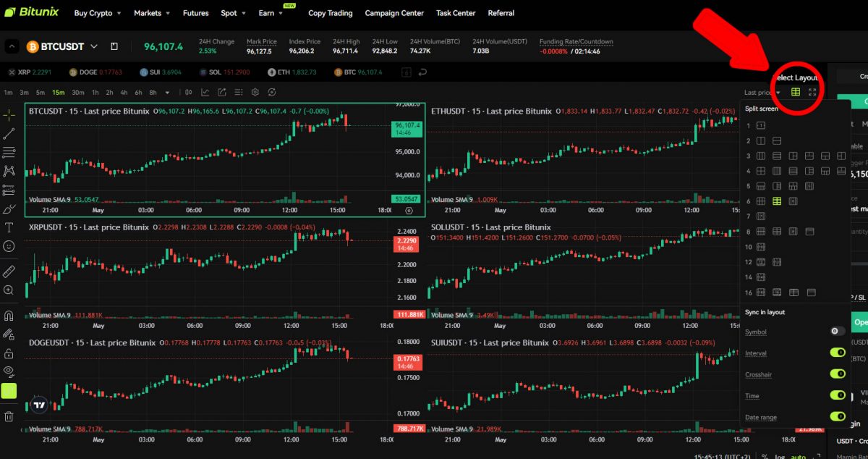This screenshot has width=868, height=459.
Task: Expand the Earn dropdown menu
Action: (x=271, y=13)
